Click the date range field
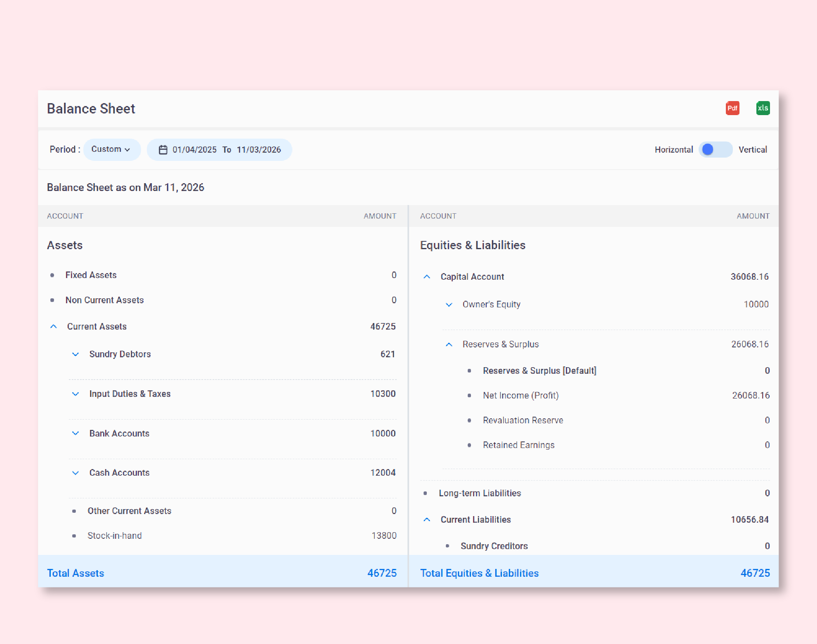 point(226,150)
